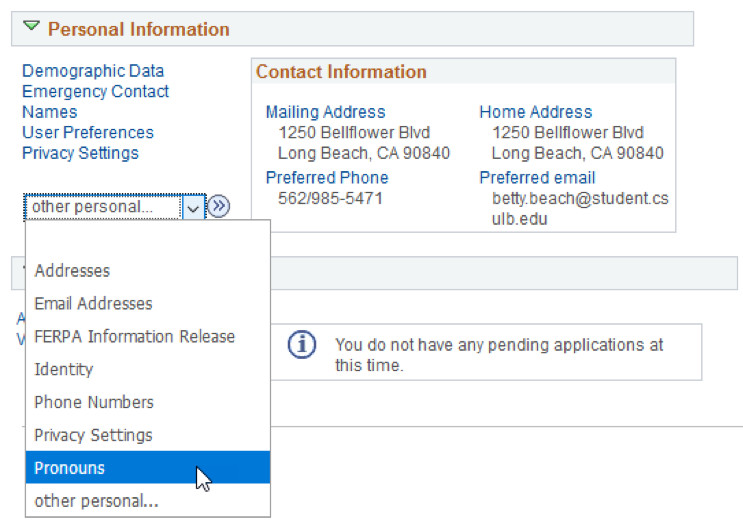Screen dimensions: 743x525
Task: Open the Demographic Data link
Action: point(93,71)
